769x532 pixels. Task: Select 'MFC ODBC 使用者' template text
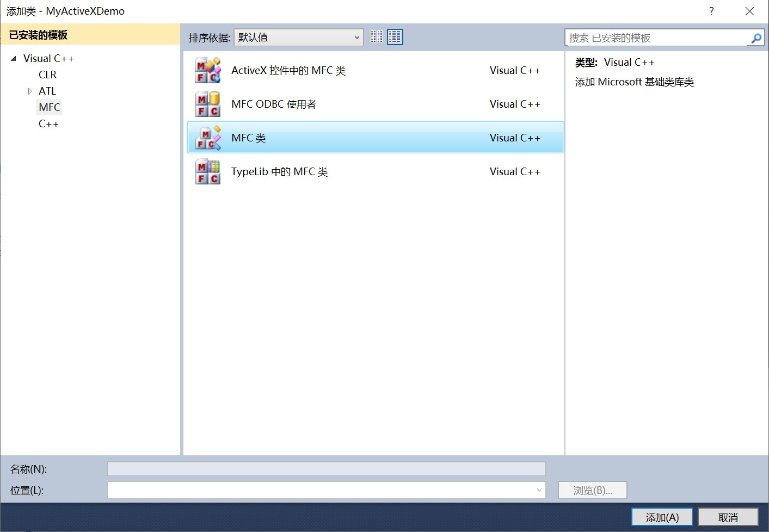pos(274,104)
